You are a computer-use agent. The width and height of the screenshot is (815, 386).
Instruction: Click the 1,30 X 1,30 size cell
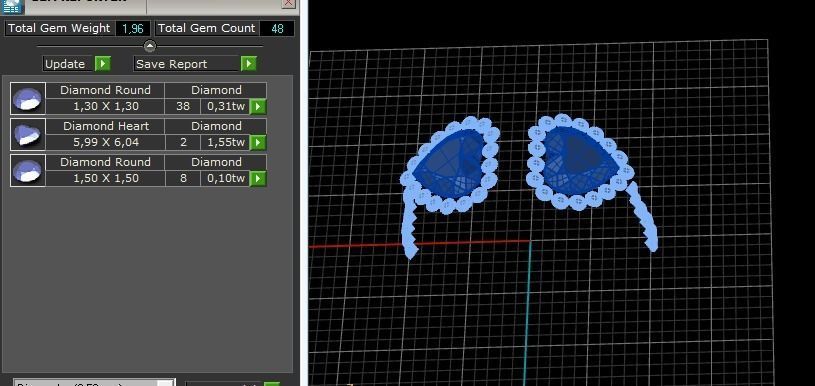106,107
